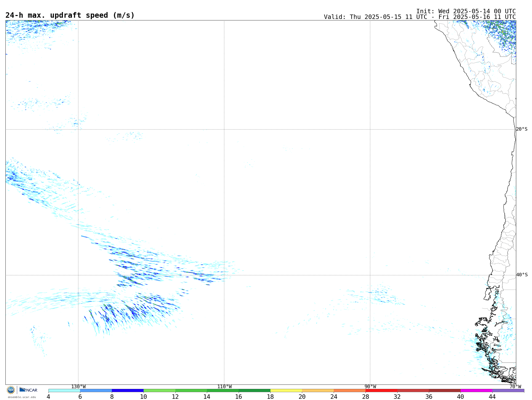Click the NCAR logo
This screenshot has width=532, height=400.
(28, 390)
